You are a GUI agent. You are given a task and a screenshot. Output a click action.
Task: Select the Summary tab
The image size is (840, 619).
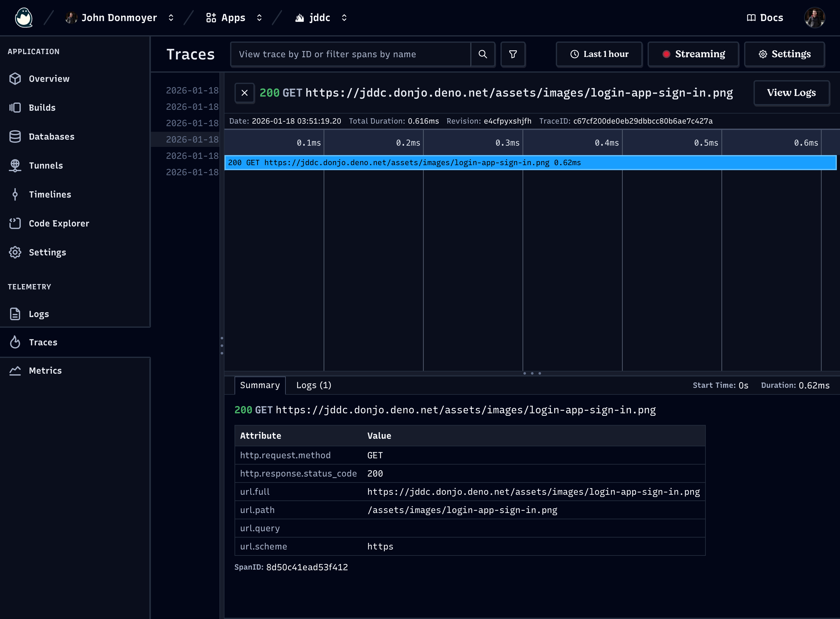(260, 385)
